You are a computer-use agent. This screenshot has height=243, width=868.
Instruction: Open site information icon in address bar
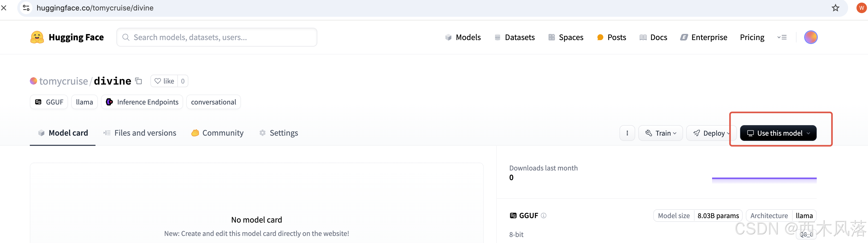point(26,8)
